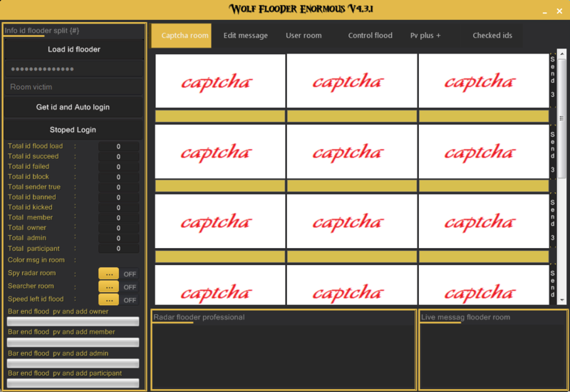Focus the Room victim input field

pos(74,87)
